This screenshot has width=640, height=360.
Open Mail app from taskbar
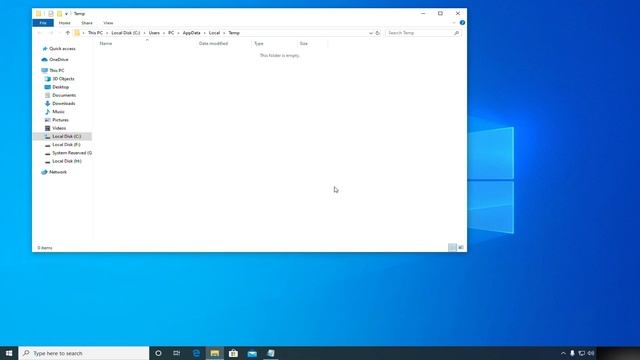(252, 353)
